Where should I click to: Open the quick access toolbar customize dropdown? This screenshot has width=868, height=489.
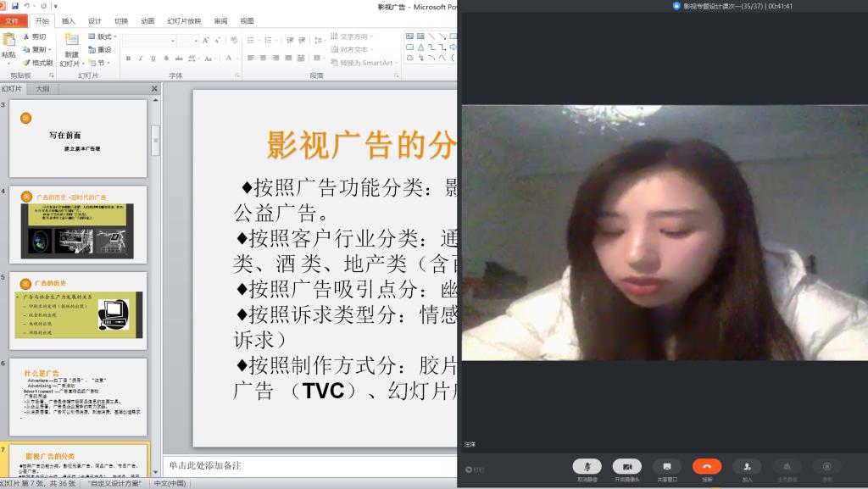tap(56, 7)
